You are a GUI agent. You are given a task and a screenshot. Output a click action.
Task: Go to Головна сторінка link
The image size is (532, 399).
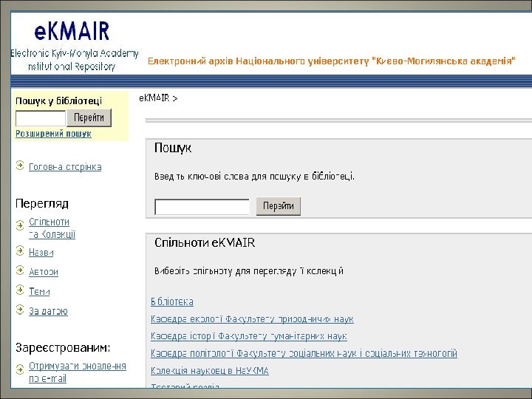point(65,167)
